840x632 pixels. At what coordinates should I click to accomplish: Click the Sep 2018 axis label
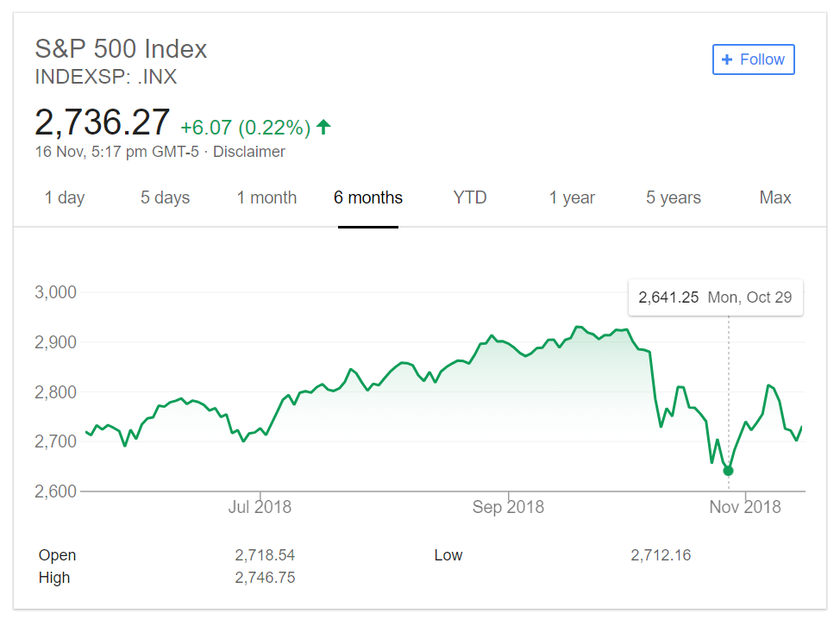(x=508, y=507)
